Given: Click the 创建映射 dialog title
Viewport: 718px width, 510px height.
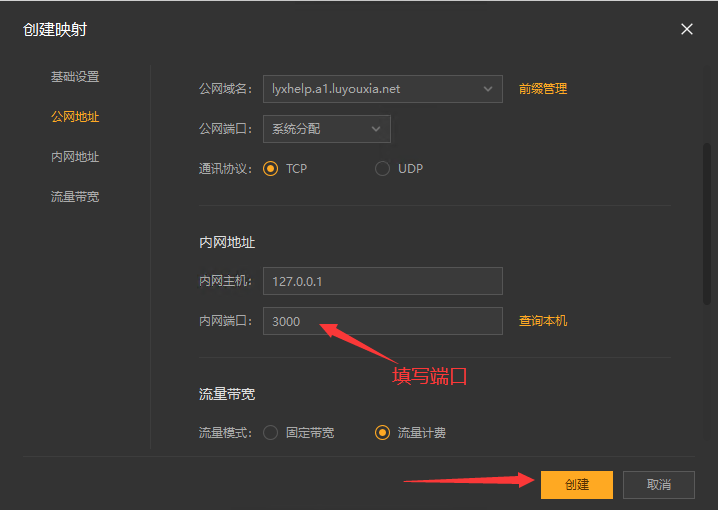Looking at the screenshot, I should tap(55, 30).
